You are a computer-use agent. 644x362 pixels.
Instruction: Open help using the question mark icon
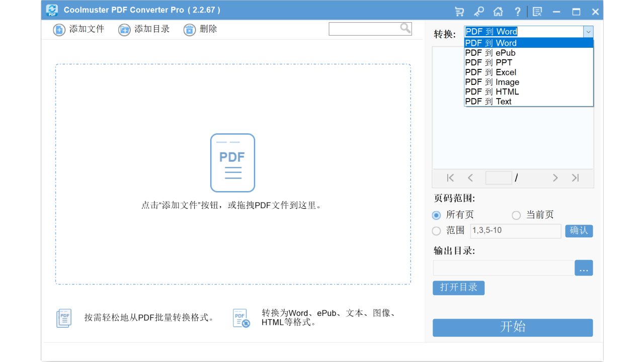pyautogui.click(x=517, y=11)
